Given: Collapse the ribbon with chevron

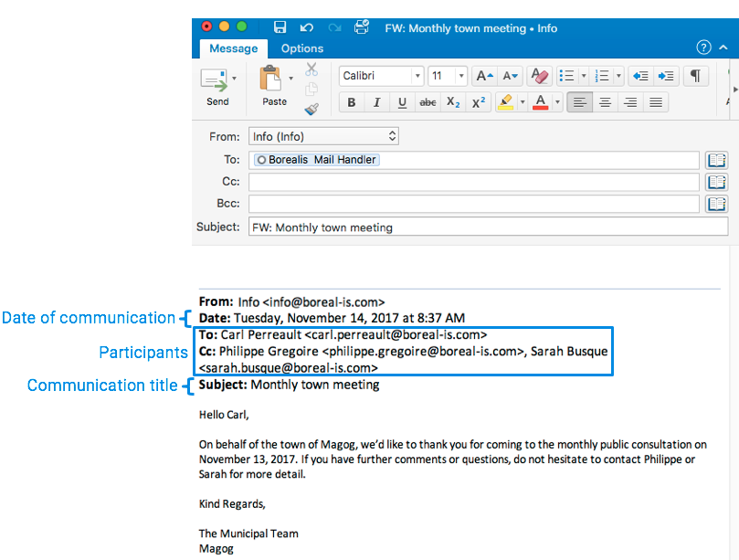Looking at the screenshot, I should pos(723,48).
